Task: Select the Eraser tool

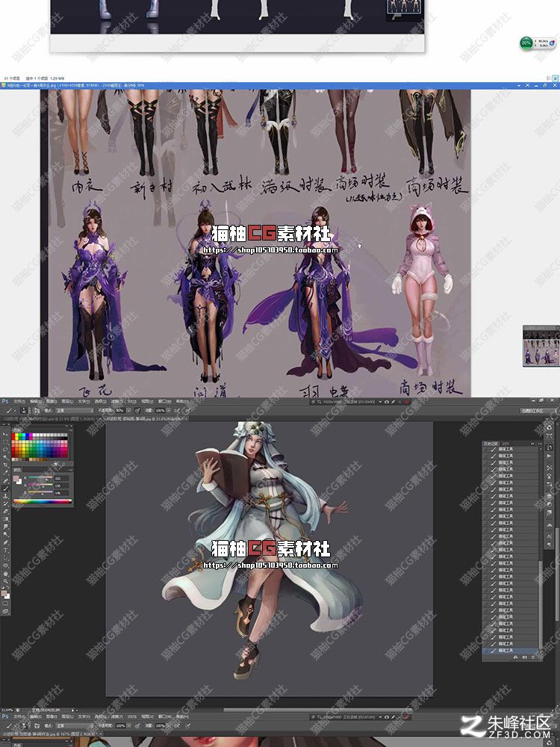Action: (x=5, y=511)
